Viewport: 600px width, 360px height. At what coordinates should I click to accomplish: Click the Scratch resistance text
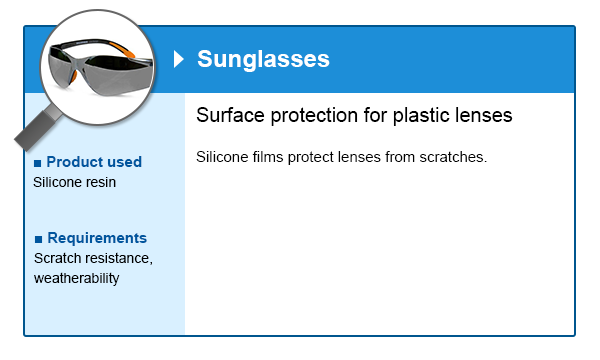[x=93, y=258]
